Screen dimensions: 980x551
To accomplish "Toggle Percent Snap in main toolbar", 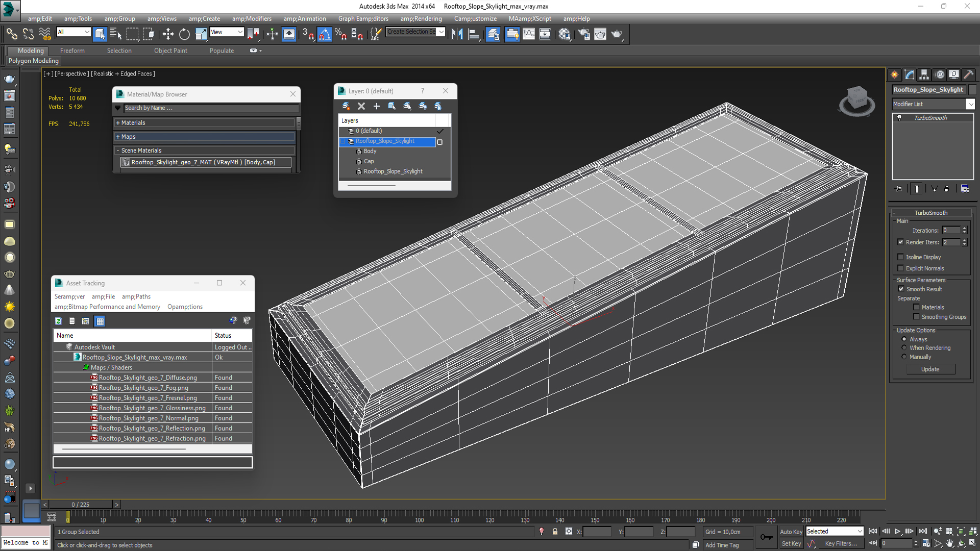I will pyautogui.click(x=341, y=34).
